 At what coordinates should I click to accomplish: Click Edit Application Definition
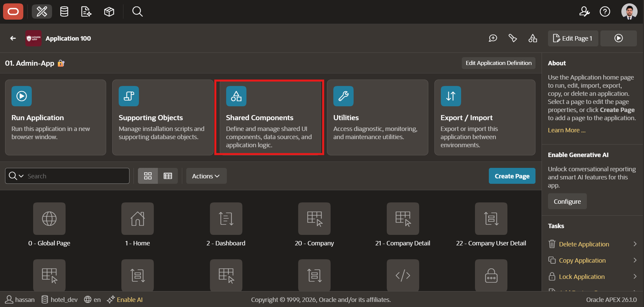499,63
